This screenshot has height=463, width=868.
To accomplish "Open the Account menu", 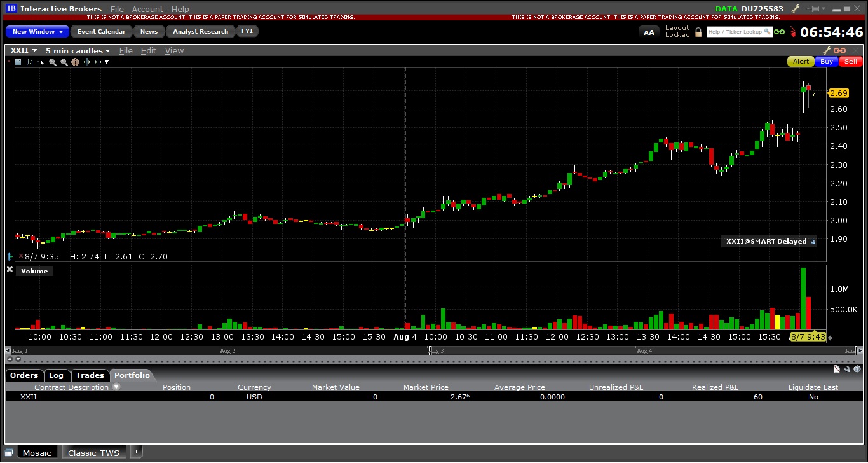I will 147,9.
